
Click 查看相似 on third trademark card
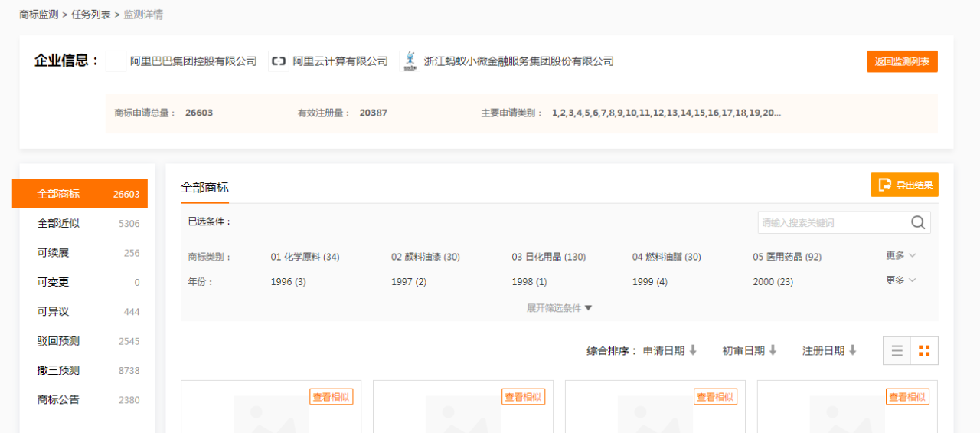[716, 397]
